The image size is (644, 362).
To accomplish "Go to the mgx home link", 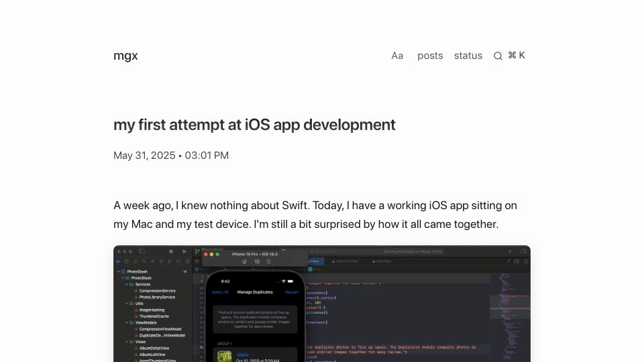I will pos(125,56).
